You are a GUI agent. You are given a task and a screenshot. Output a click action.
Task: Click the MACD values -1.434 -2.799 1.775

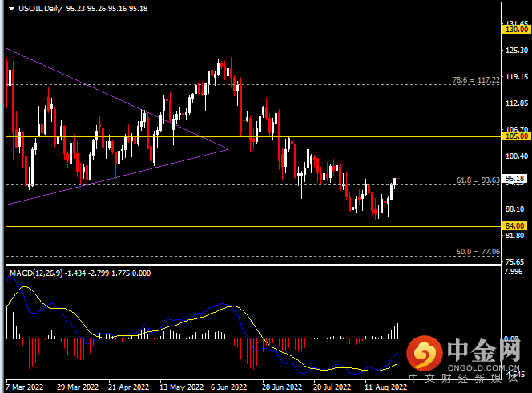(x=98, y=273)
